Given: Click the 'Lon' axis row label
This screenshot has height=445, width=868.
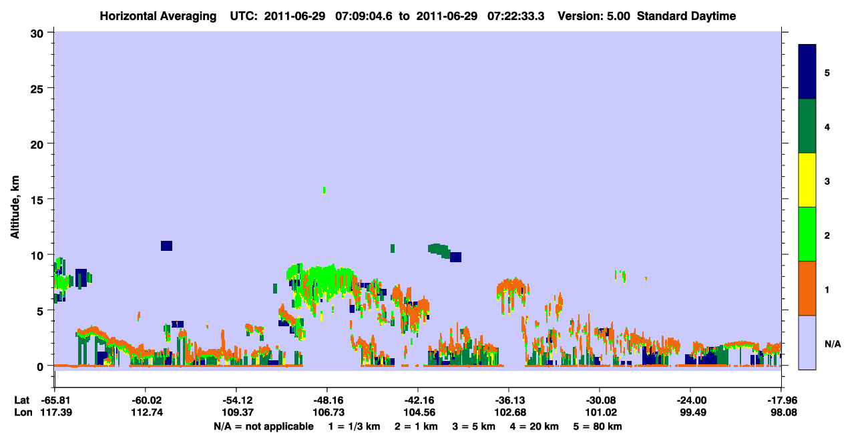Looking at the screenshot, I should 23,412.
